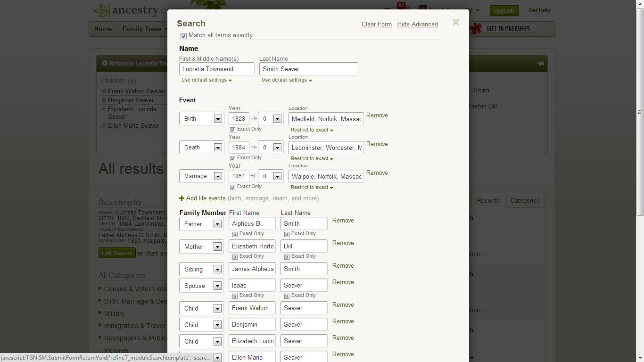
Task: Expand Restrict to exact under Marriage location
Action: [312, 188]
